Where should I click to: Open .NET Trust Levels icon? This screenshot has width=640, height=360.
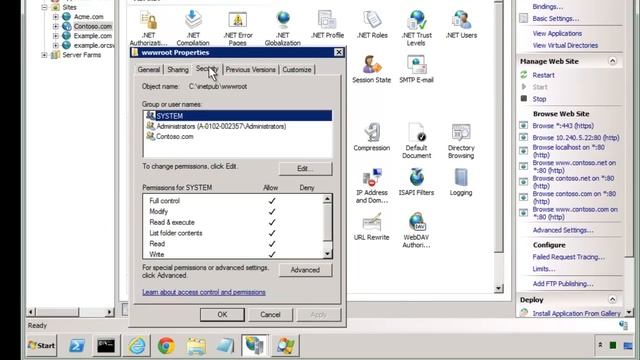[x=416, y=28]
